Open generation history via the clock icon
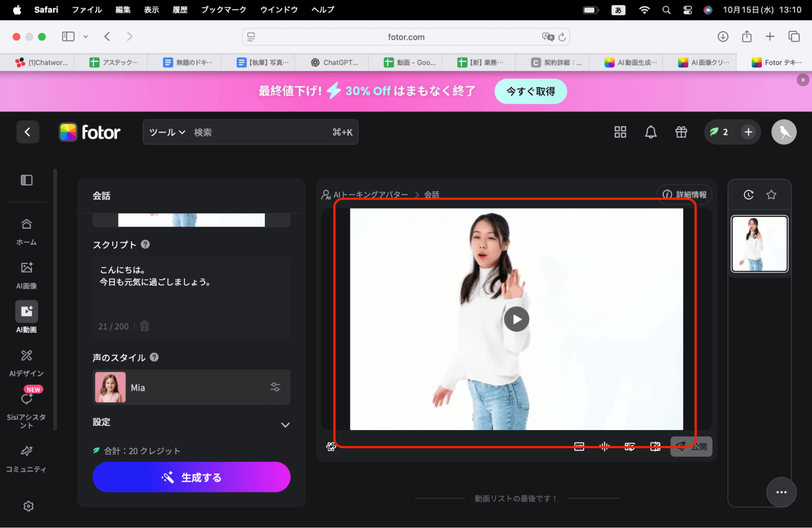 click(749, 195)
